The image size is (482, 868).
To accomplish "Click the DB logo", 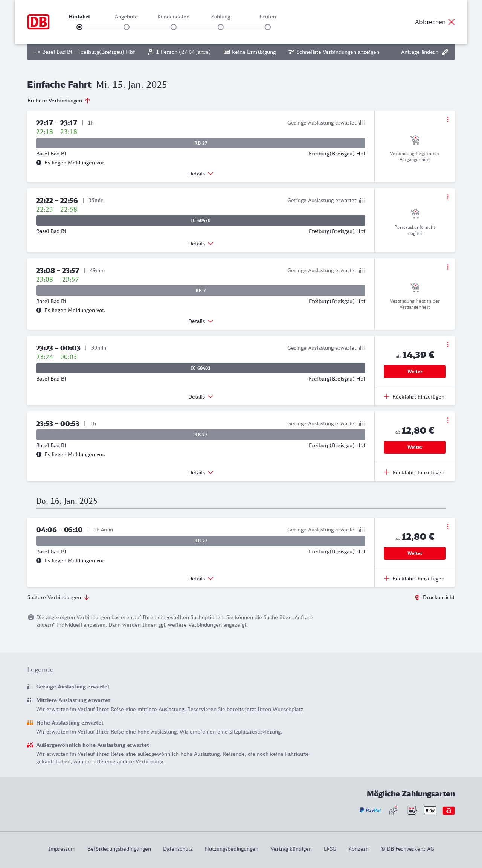I will click(38, 22).
